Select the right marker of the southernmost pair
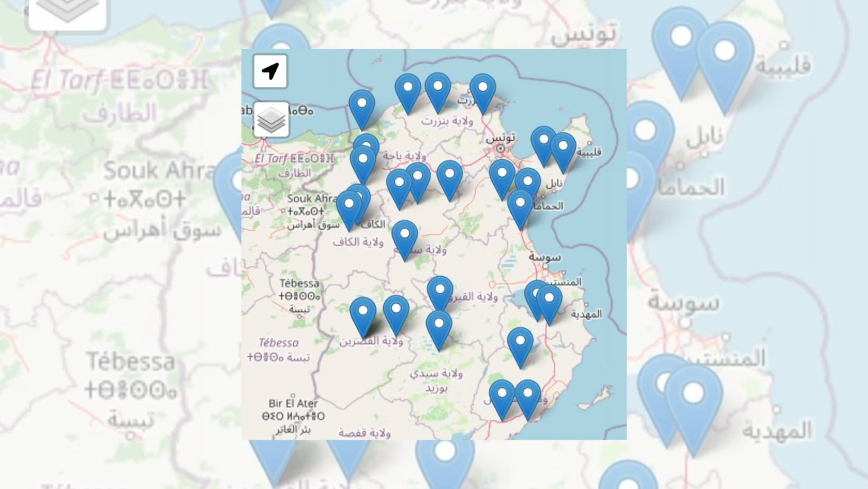This screenshot has width=868, height=489. tap(528, 401)
